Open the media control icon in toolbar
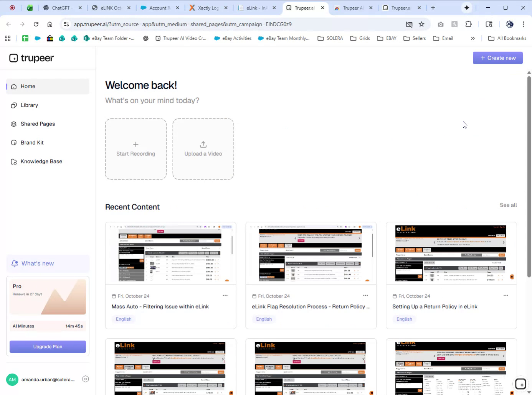This screenshot has width=532, height=395. point(489,24)
